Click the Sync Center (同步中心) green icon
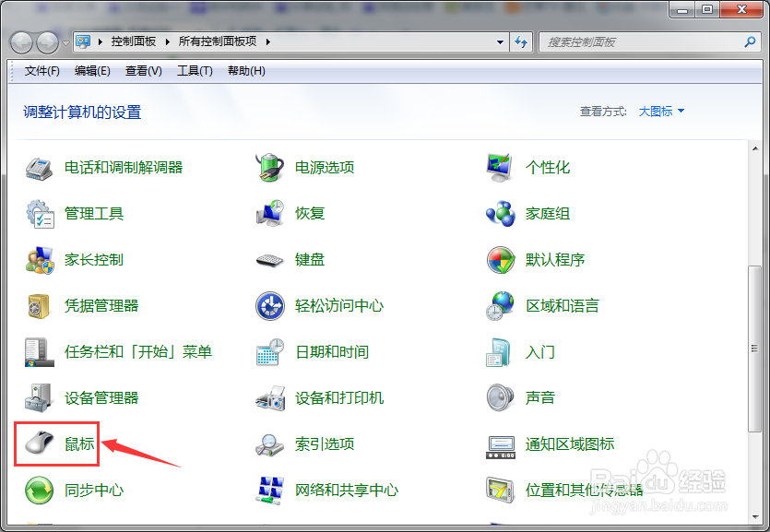Viewport: 770px width, 532px height. (40, 490)
